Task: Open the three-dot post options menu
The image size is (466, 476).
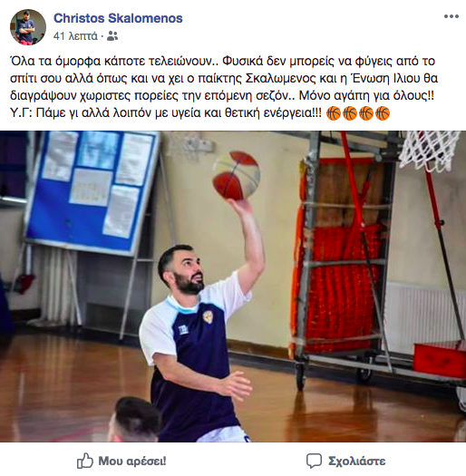Action: tap(451, 16)
